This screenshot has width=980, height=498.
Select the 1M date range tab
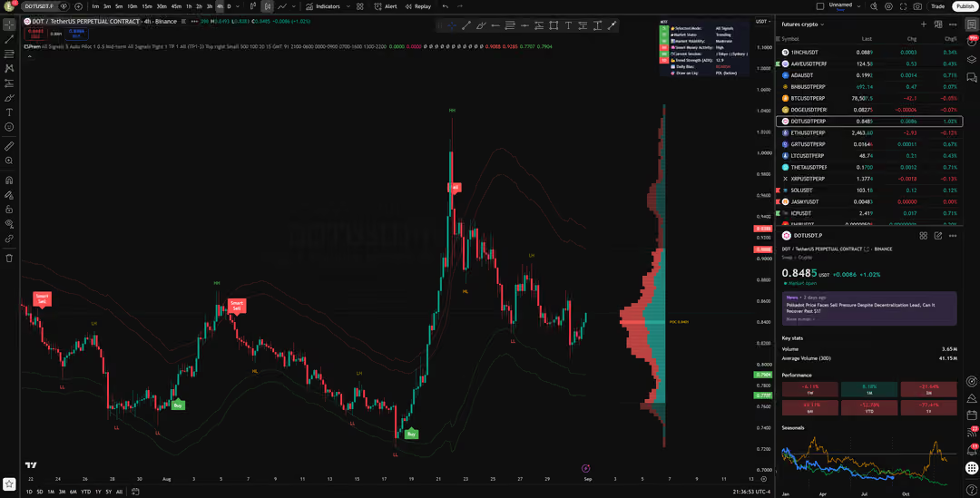(x=51, y=492)
